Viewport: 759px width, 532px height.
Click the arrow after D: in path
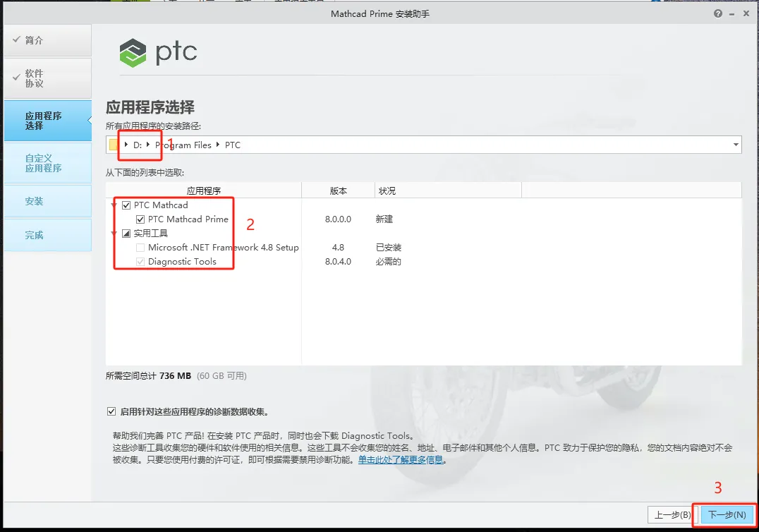(x=147, y=144)
